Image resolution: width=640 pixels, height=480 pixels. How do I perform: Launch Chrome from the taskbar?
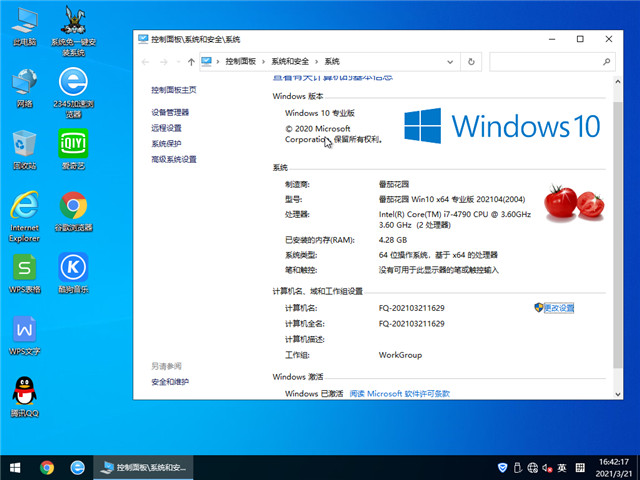[47, 467]
